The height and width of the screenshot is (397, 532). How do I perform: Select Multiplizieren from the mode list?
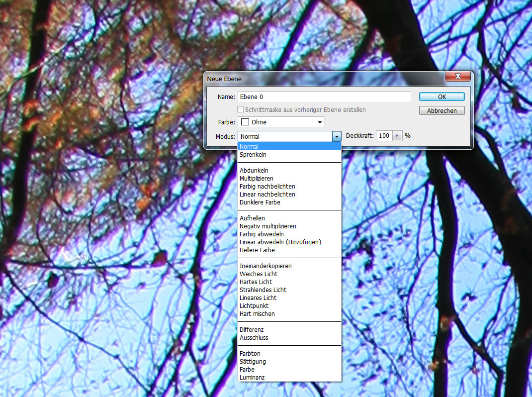[x=256, y=179]
